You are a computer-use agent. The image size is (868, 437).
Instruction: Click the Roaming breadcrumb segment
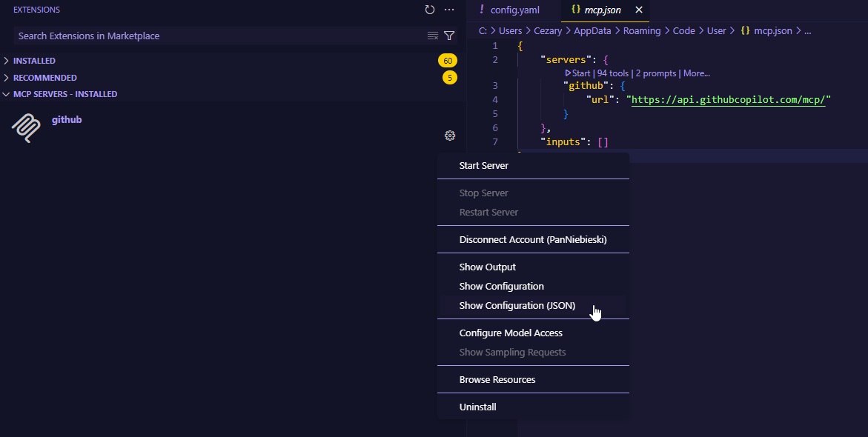point(642,31)
